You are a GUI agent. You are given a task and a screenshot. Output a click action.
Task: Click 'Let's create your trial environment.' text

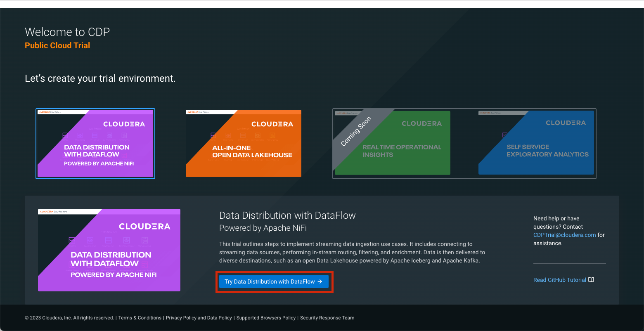click(x=100, y=78)
